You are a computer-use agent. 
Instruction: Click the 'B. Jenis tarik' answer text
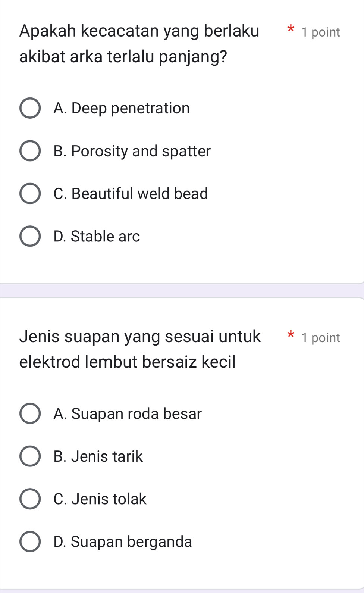pos(98,456)
